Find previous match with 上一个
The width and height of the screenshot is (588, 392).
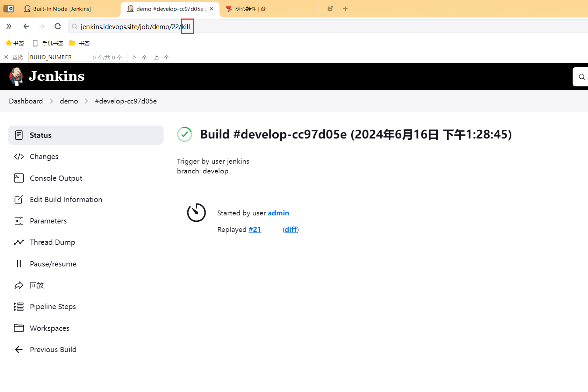162,57
